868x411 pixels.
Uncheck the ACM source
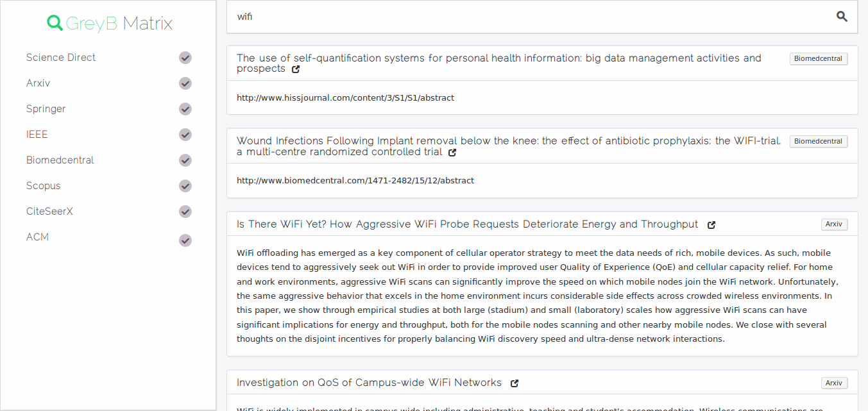(x=185, y=240)
